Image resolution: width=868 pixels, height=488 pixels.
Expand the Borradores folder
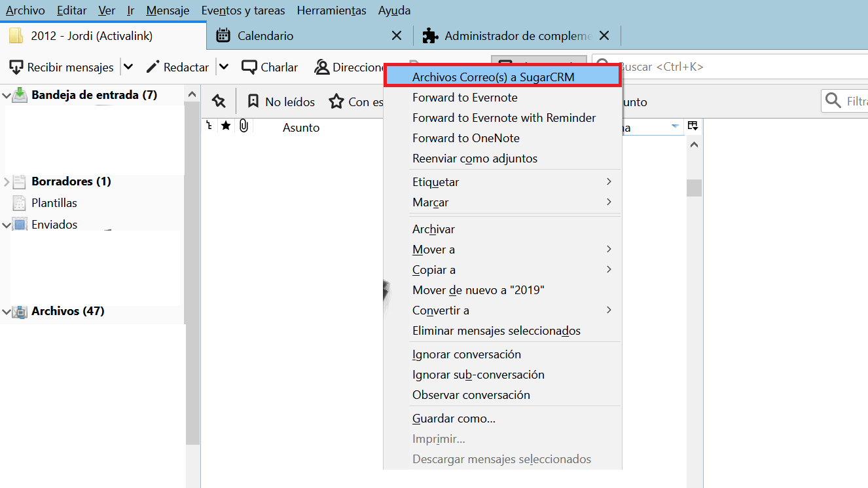7,181
